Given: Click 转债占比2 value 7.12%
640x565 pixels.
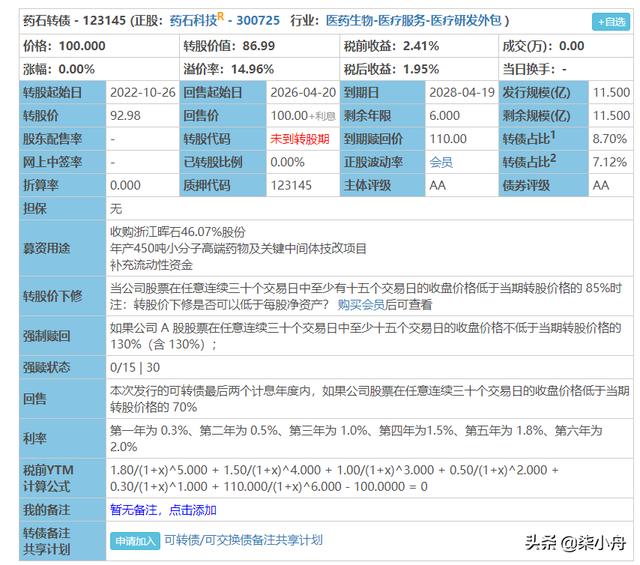Looking at the screenshot, I should (x=609, y=162).
